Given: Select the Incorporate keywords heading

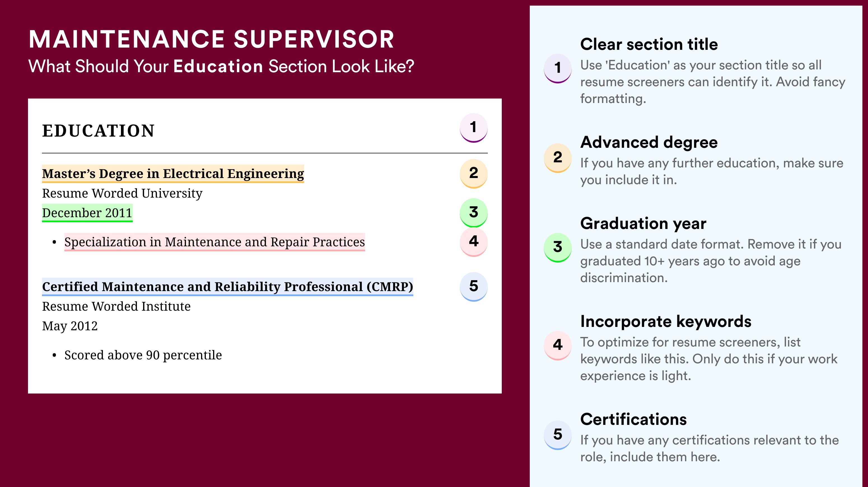Looking at the screenshot, I should (x=666, y=321).
